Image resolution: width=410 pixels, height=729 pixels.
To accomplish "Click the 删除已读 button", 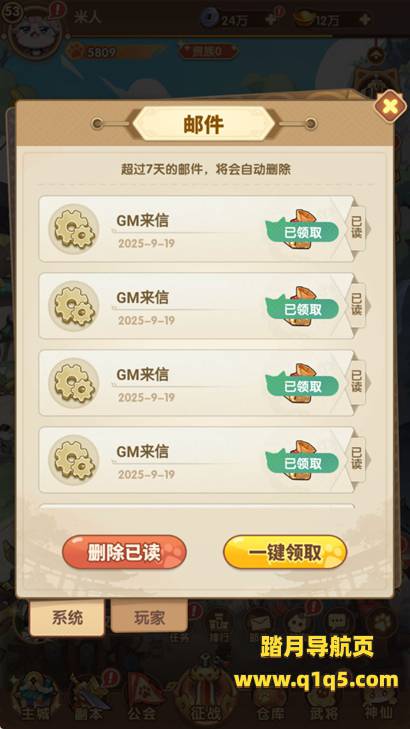I will (x=125, y=552).
